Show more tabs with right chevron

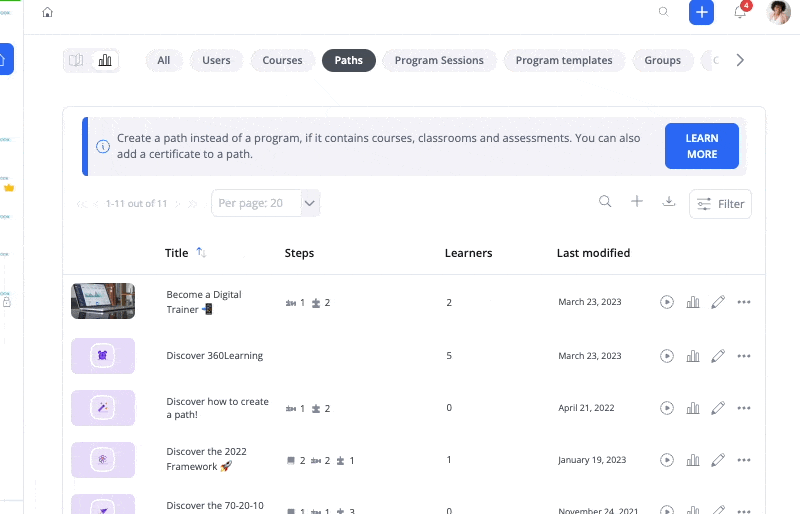click(x=740, y=60)
